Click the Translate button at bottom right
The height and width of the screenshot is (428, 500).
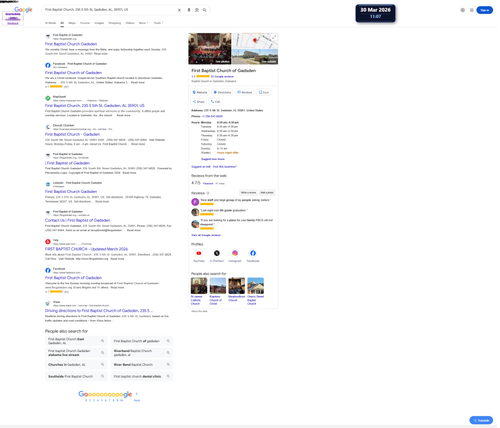point(481,420)
